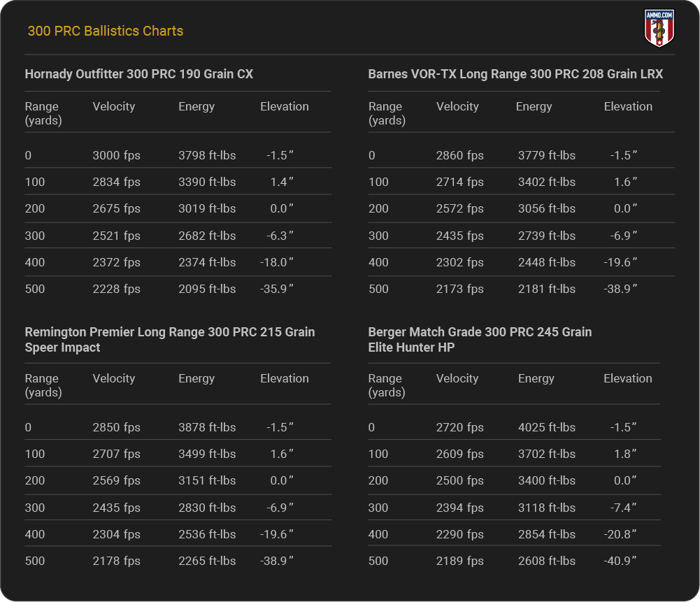Select the 2739 ft-lbs energy value
The image size is (700, 602).
click(x=547, y=236)
